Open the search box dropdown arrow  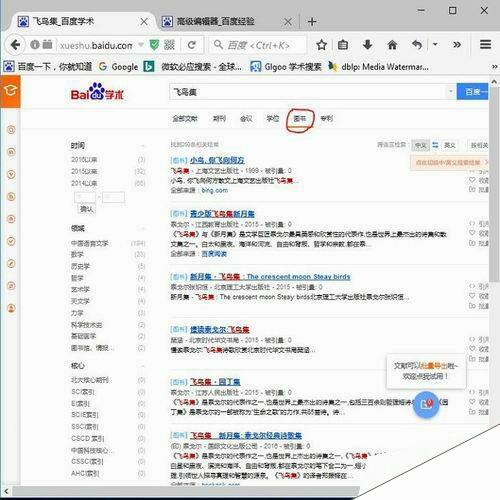[x=451, y=92]
